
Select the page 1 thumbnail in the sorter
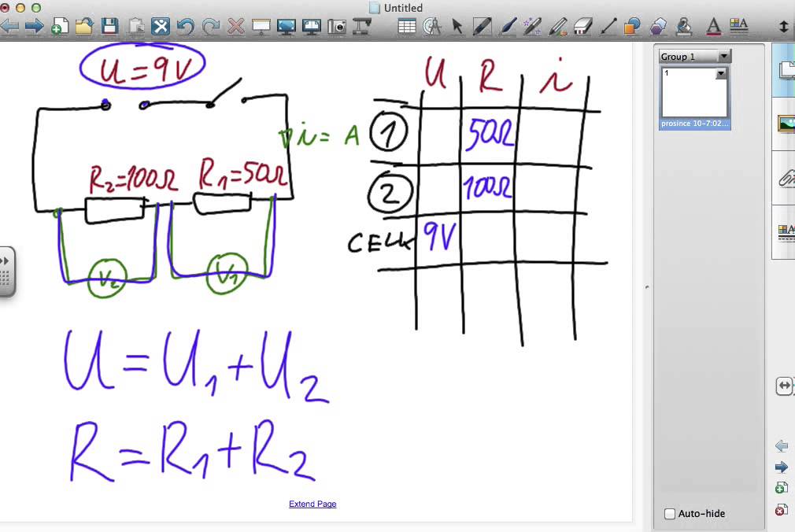click(694, 93)
